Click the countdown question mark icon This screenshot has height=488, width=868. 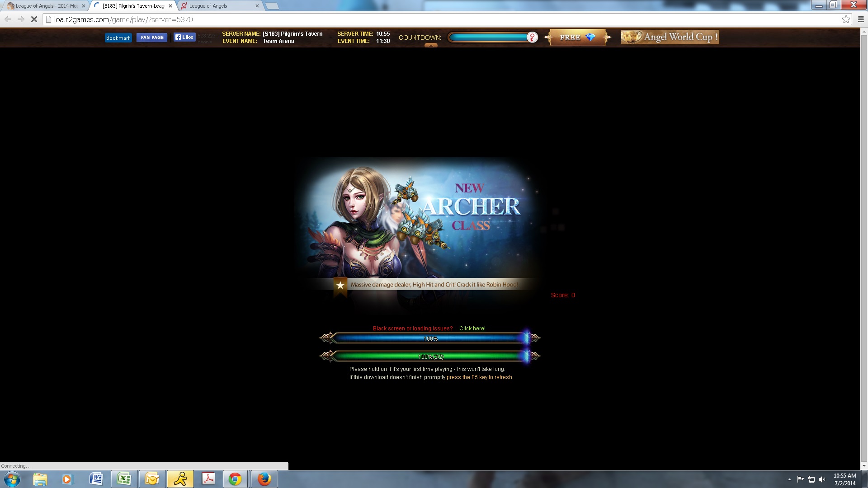533,38
